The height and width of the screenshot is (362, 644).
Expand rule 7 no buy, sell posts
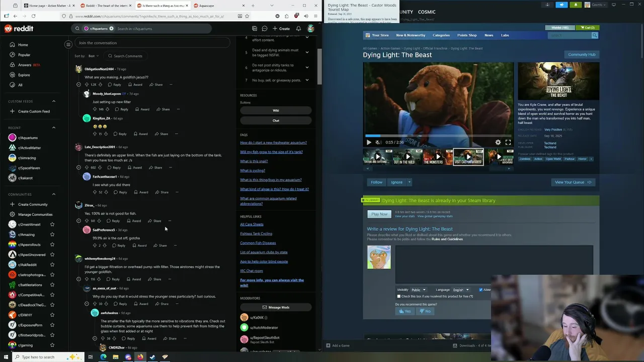pos(307,80)
